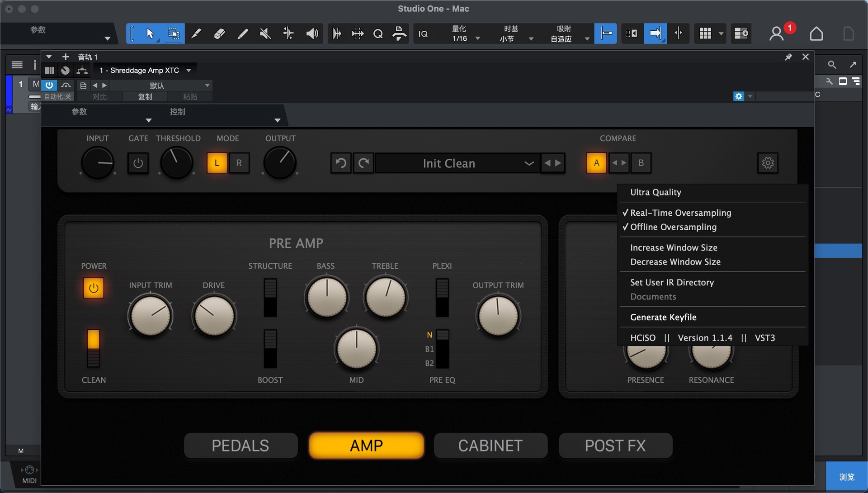Click the BASS knob
Screen dimensions: 868x493
326,297
